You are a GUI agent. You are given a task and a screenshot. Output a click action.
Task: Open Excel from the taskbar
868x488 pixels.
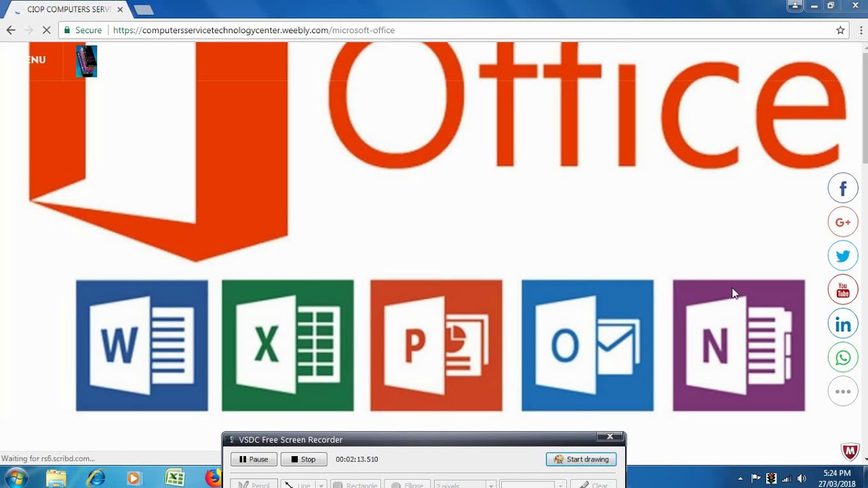tap(175, 478)
